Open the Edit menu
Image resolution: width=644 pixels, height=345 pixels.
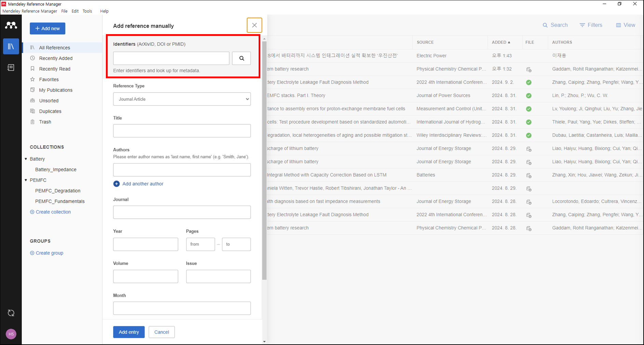(x=75, y=11)
